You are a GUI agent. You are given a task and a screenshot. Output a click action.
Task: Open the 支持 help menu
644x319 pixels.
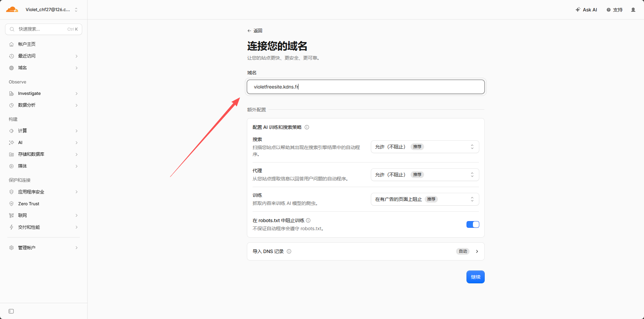pyautogui.click(x=615, y=10)
